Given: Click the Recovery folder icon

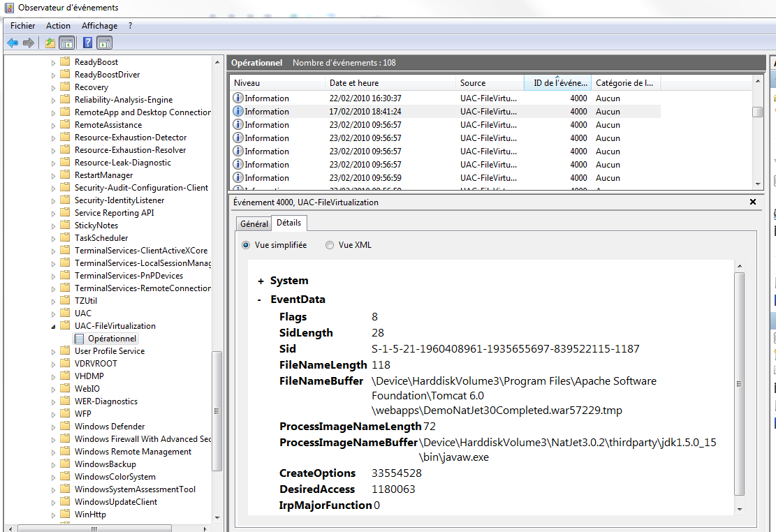Looking at the screenshot, I should [65, 87].
